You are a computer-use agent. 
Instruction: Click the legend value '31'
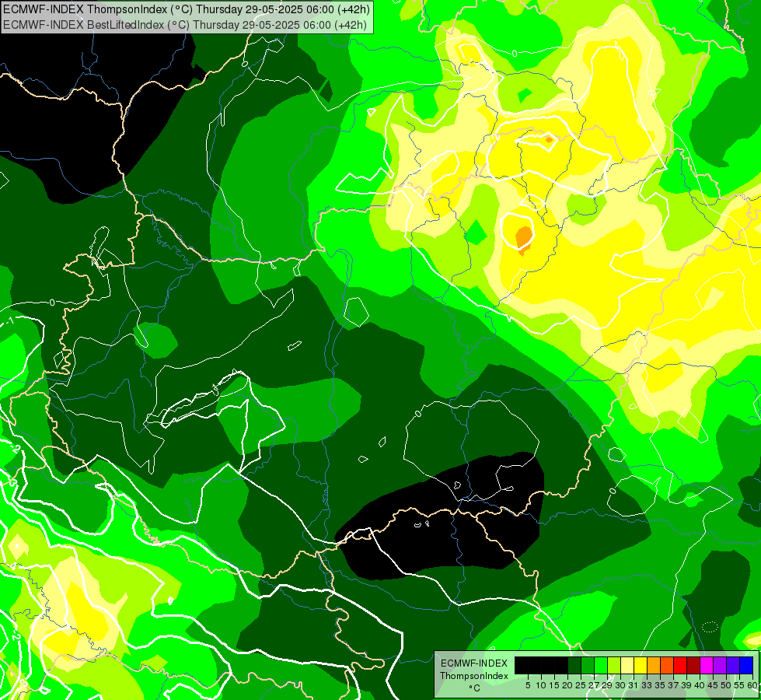pyautogui.click(x=634, y=685)
